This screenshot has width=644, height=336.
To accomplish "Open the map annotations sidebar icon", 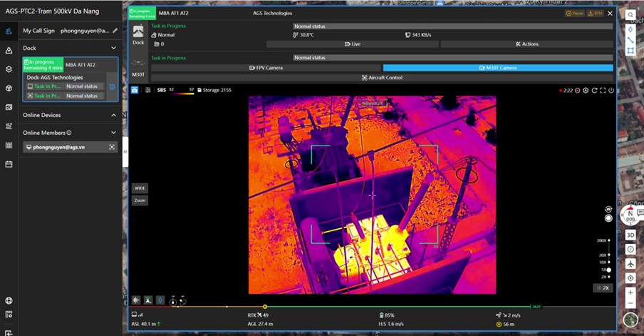I will [9, 50].
